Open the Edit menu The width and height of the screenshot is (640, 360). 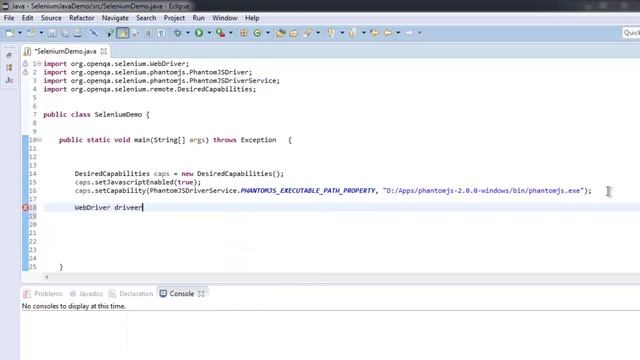[x=27, y=18]
